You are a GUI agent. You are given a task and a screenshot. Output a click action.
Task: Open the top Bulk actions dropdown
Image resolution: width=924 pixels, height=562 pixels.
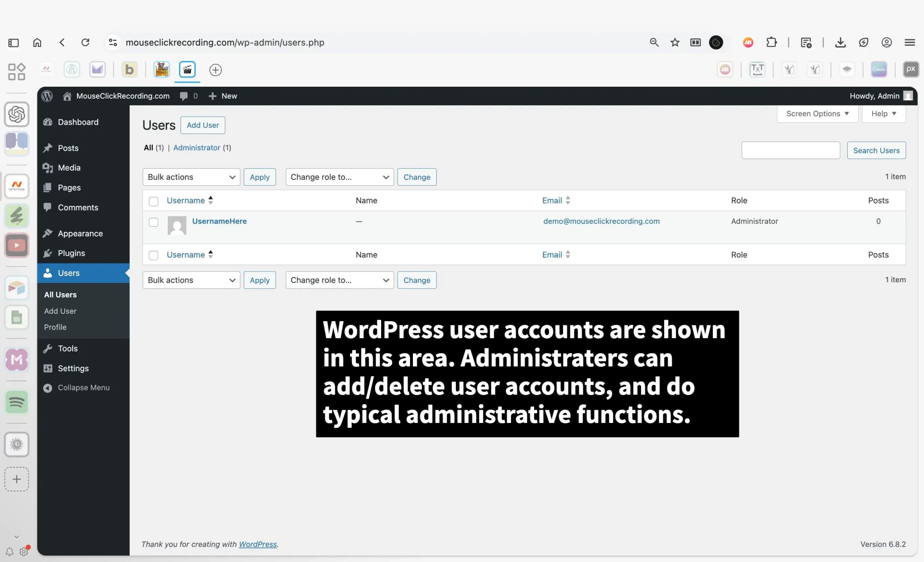click(191, 177)
